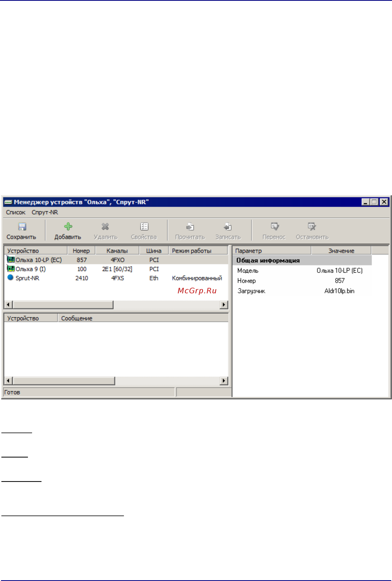Image resolution: width=392 pixels, height=581 pixels.
Task: Click the Комбинированный mode cell
Action: point(197,278)
